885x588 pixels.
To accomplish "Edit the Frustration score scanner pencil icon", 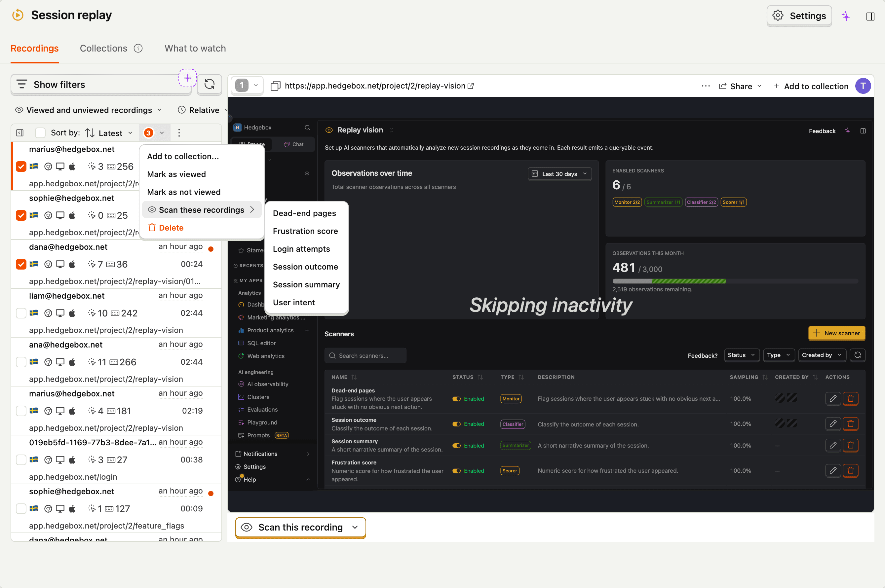I will 833,470.
